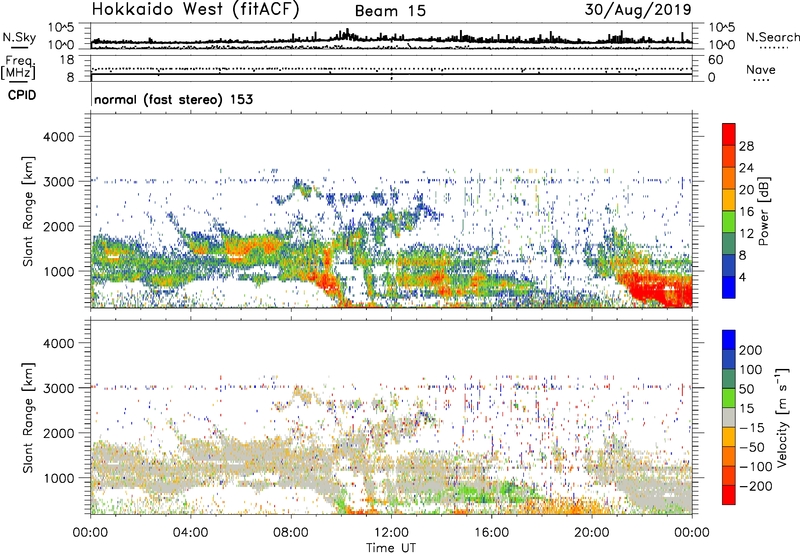Select the Velocity panel "Slant Range [km]" label
Viewport: 800px width, 554px height.
[x=28, y=418]
